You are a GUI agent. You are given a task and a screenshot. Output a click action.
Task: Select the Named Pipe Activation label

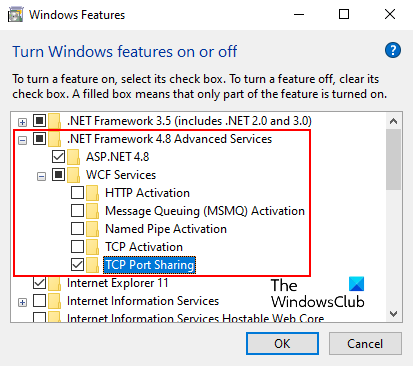click(x=166, y=229)
